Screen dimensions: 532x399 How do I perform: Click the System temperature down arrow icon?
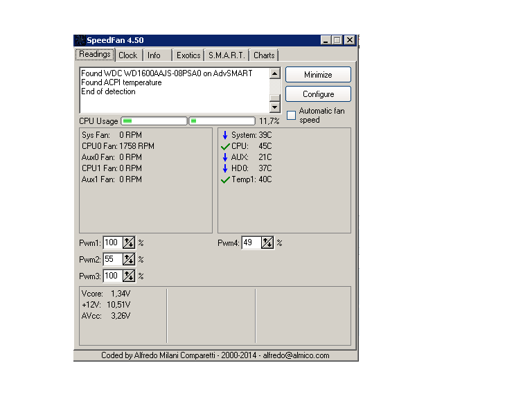pos(225,135)
